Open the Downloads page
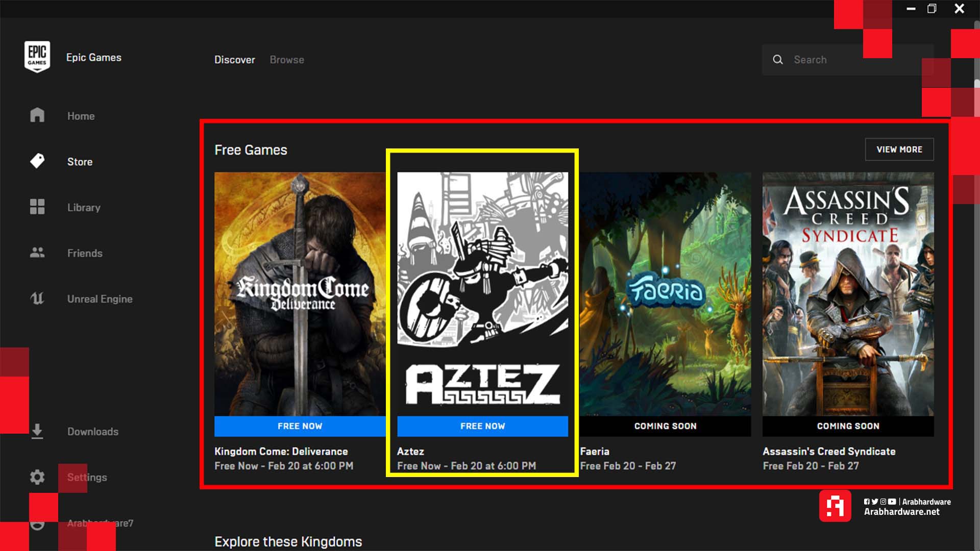Screen dimensions: 980x551 pos(92,432)
